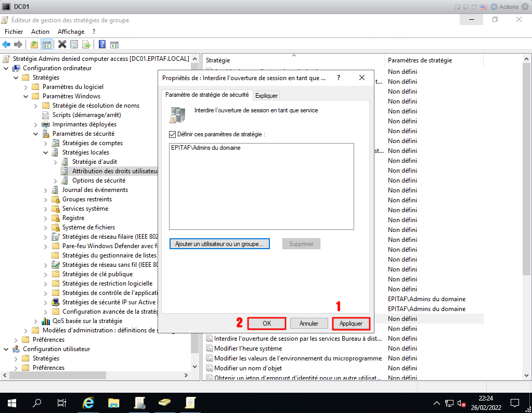532x413 pixels.
Task: Expand the 'Stratégies de comptes' tree node
Action: [46, 143]
